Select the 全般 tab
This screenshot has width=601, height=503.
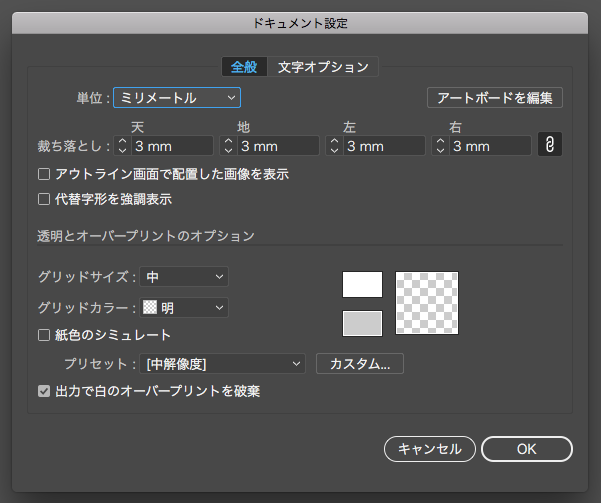point(244,67)
